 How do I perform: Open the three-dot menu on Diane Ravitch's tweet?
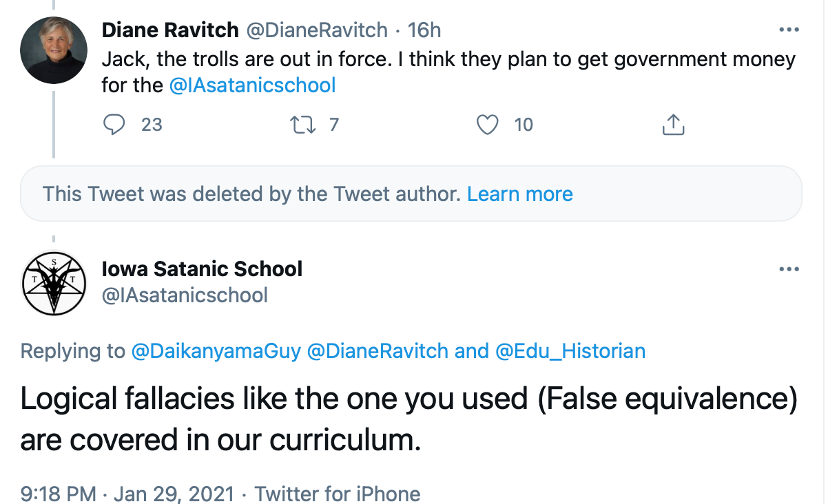[788, 30]
